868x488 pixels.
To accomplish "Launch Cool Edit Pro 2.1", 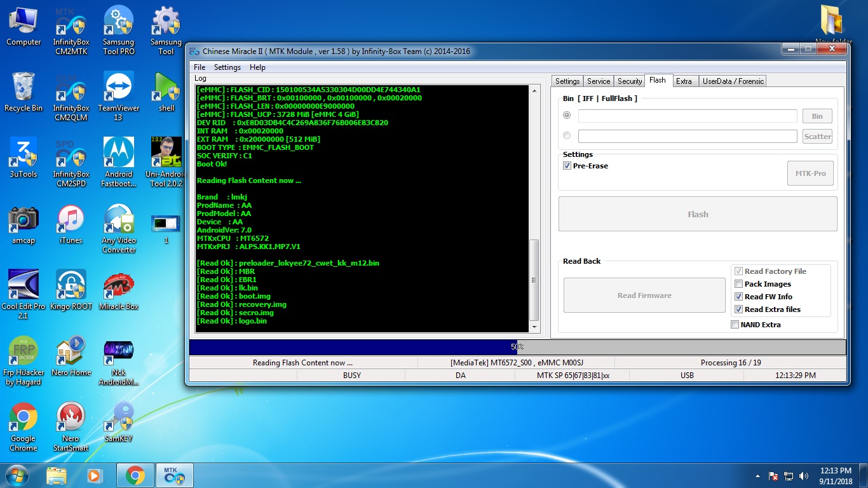I will pyautogui.click(x=24, y=295).
